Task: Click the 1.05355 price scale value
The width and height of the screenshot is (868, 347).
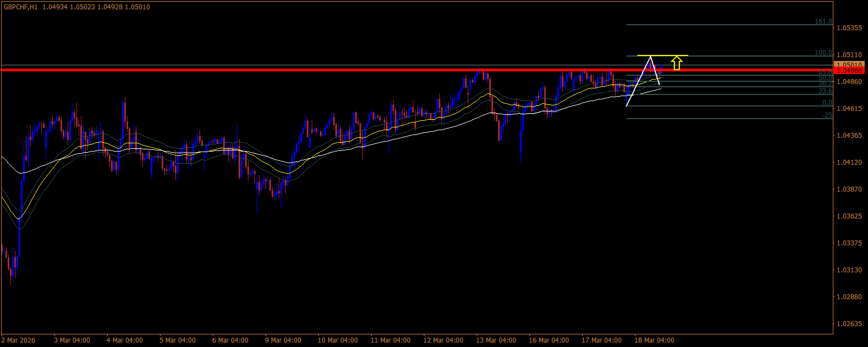Action: point(849,27)
